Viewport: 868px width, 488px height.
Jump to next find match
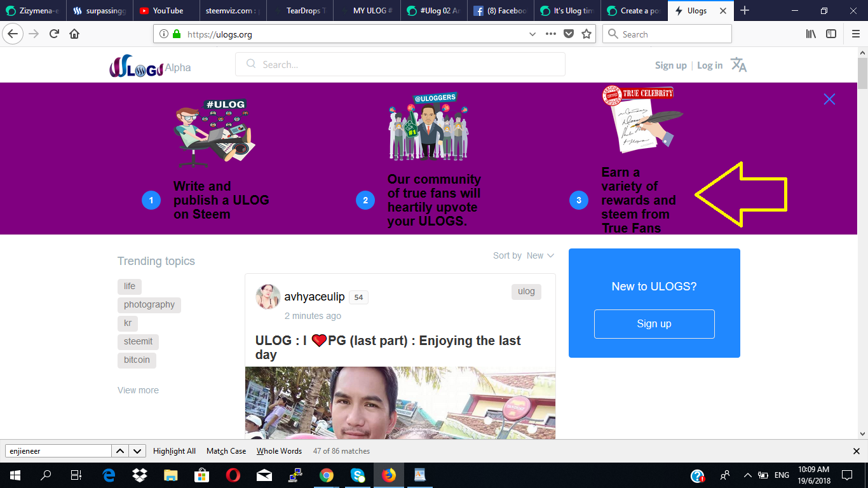pyautogui.click(x=137, y=451)
